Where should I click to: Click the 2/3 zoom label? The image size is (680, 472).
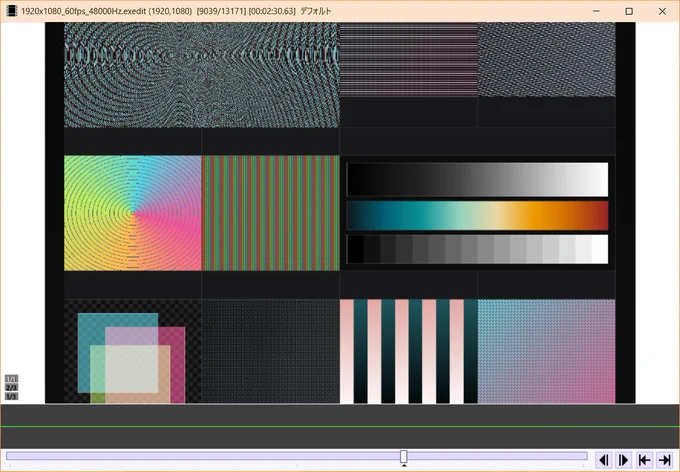point(11,388)
